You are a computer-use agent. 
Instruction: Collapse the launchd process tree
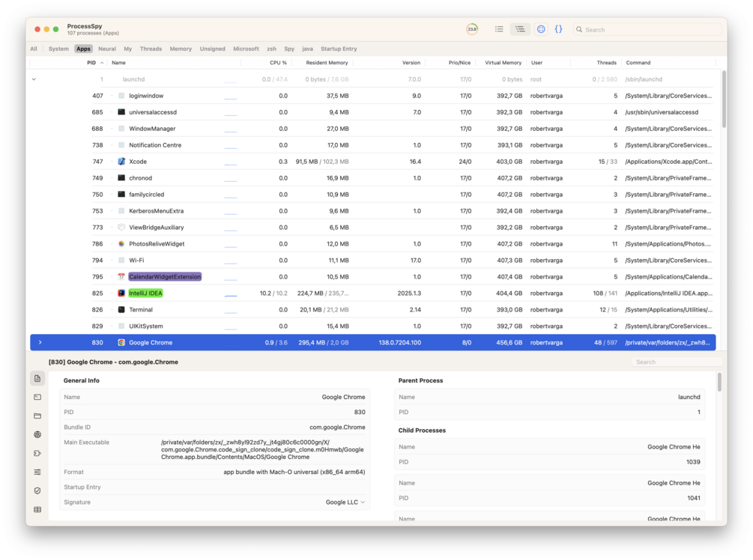(x=34, y=79)
